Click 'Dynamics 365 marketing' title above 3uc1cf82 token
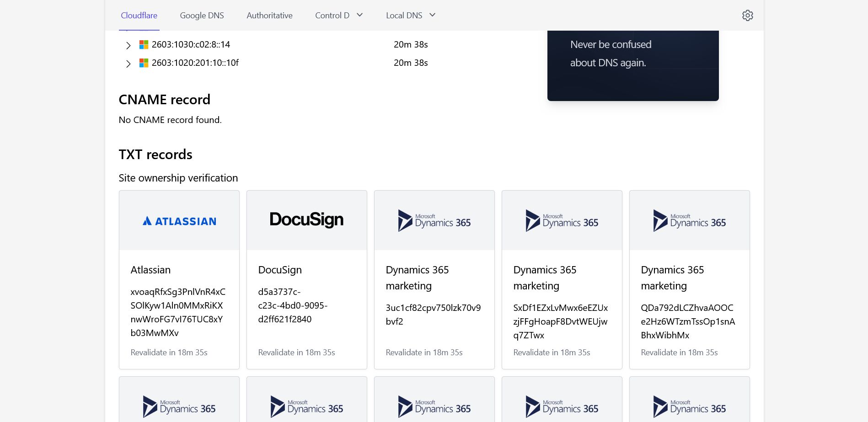This screenshot has width=868, height=422. (x=417, y=278)
